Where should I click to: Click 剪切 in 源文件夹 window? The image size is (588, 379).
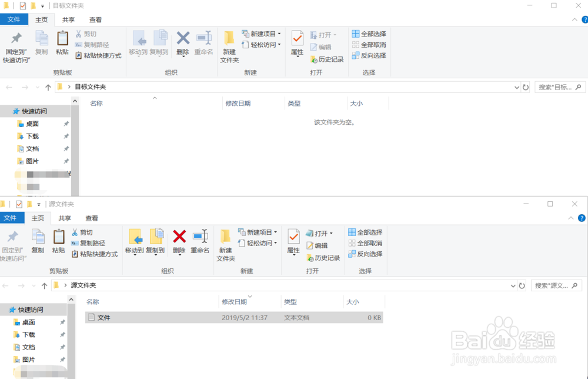tap(82, 232)
